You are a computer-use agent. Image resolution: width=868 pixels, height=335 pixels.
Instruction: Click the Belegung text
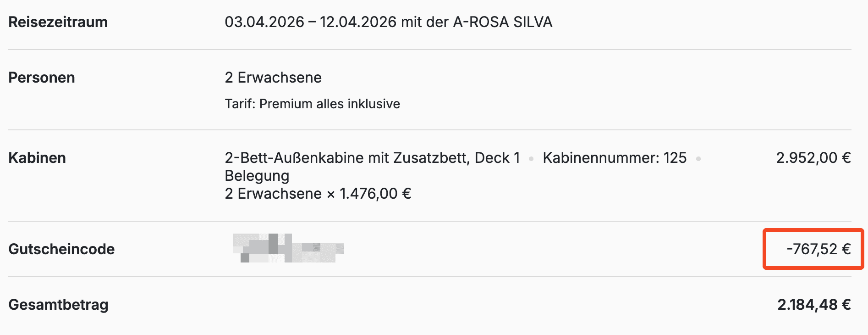click(257, 176)
